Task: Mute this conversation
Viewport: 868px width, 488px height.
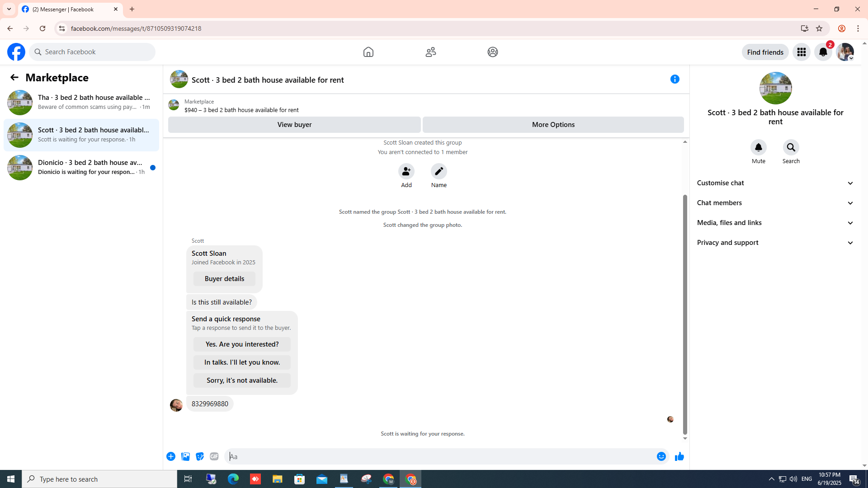Action: (758, 148)
